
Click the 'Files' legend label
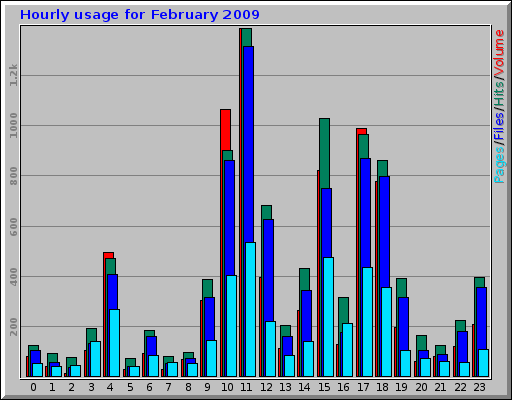click(x=499, y=127)
